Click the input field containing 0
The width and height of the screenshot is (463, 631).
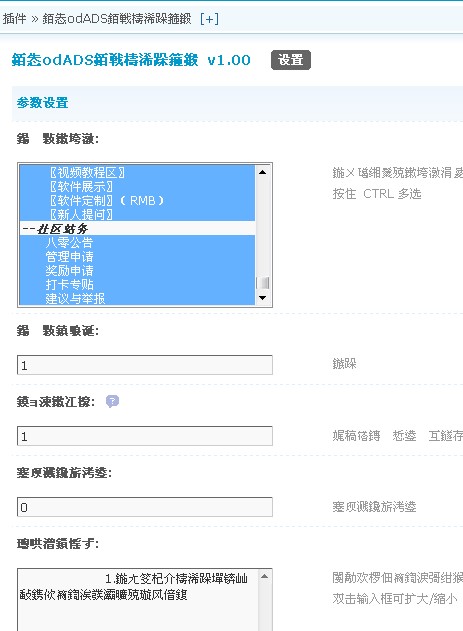145,507
